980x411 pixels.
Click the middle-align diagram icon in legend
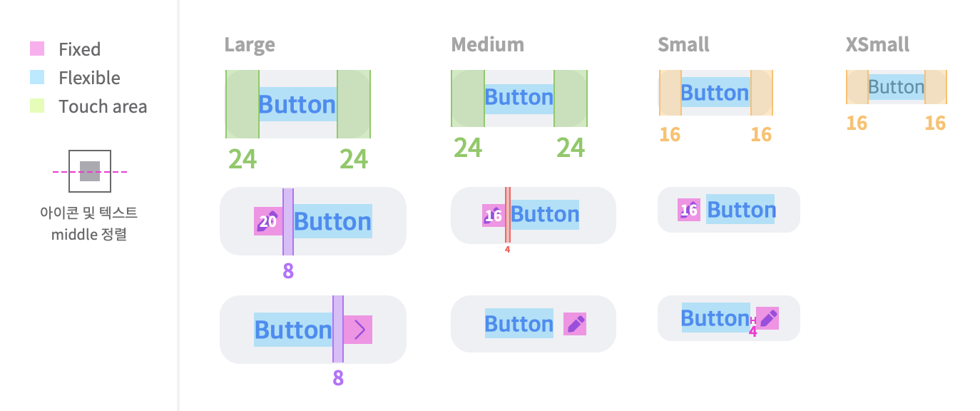[x=90, y=171]
